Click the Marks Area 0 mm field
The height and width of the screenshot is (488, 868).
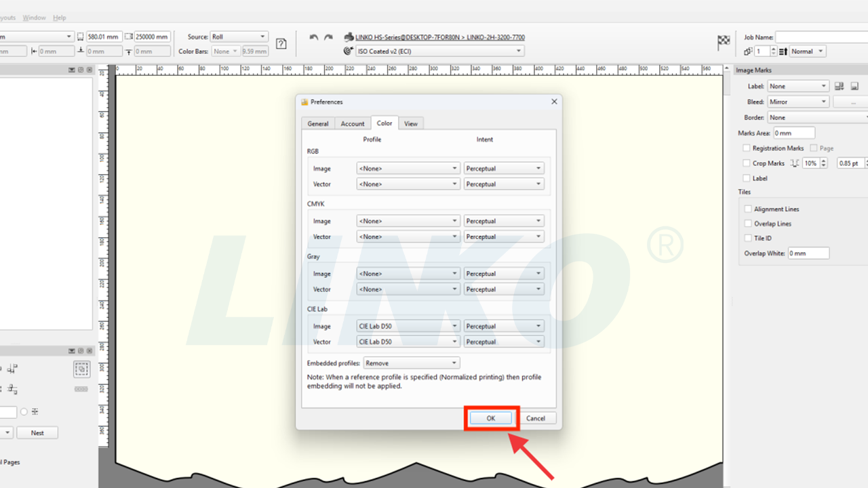click(794, 133)
